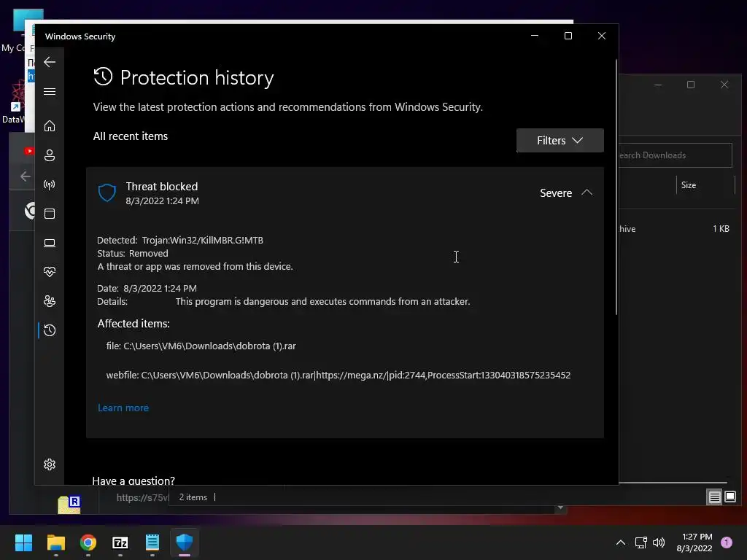Click the Threat blocked title

point(161,187)
